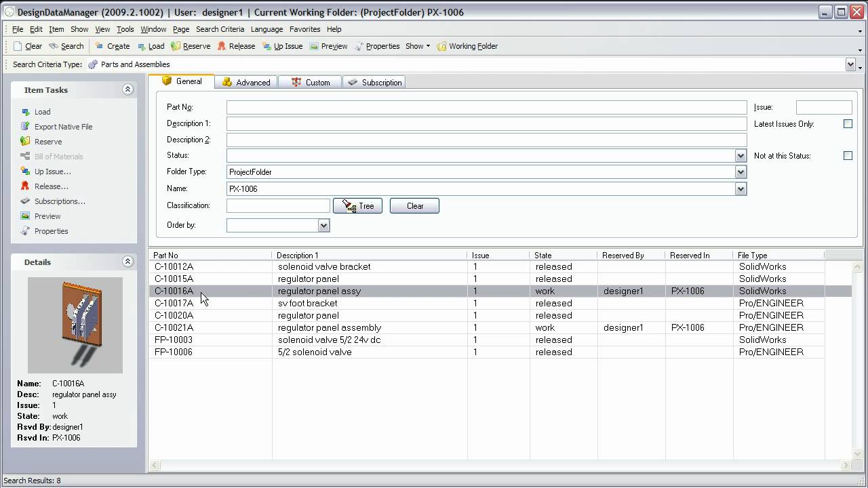Screen dimensions: 868x488
Task: Click the part preview thumbnail in Details
Action: [75, 325]
